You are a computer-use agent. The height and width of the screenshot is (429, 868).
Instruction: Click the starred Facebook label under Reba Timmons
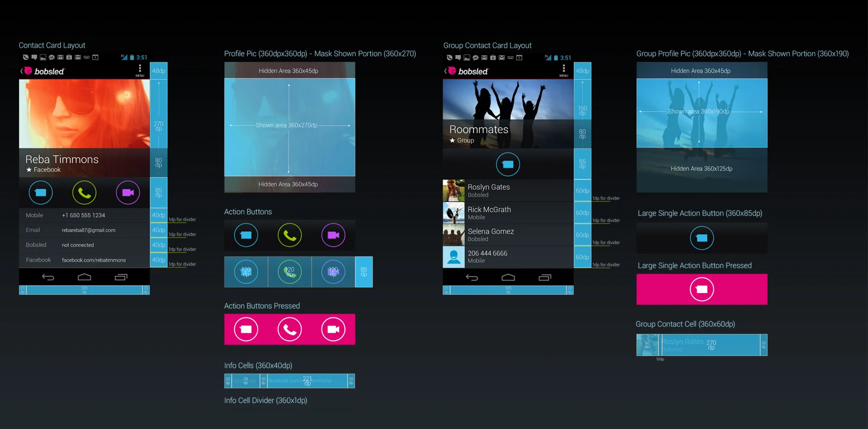tap(43, 170)
